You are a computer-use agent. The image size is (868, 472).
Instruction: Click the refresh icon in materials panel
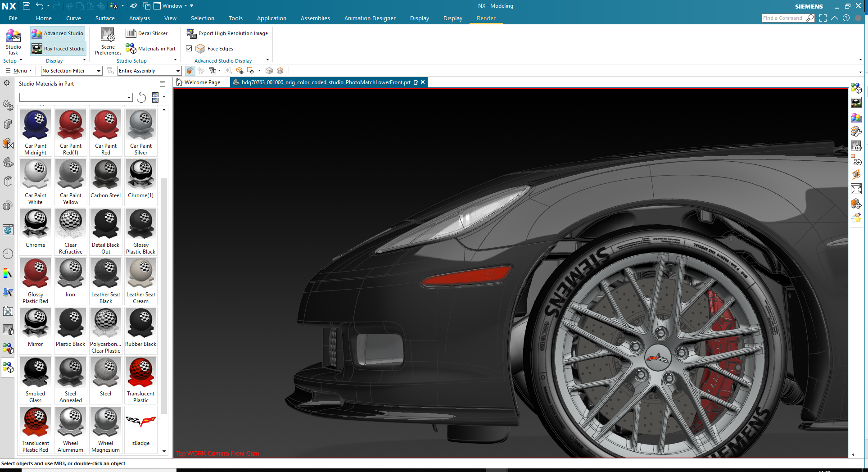pyautogui.click(x=141, y=97)
